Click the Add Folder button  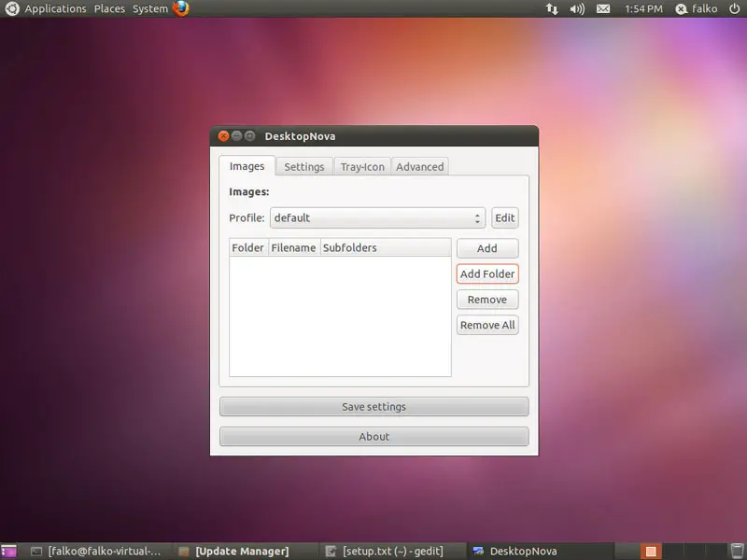[x=487, y=273]
